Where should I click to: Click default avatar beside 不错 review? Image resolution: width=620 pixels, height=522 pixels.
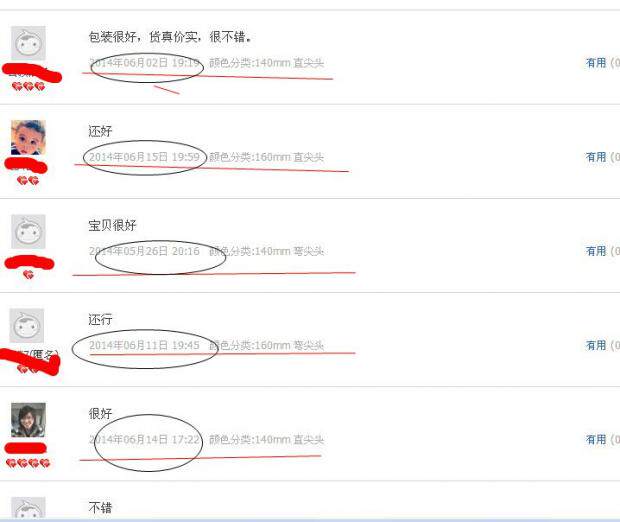point(28,507)
